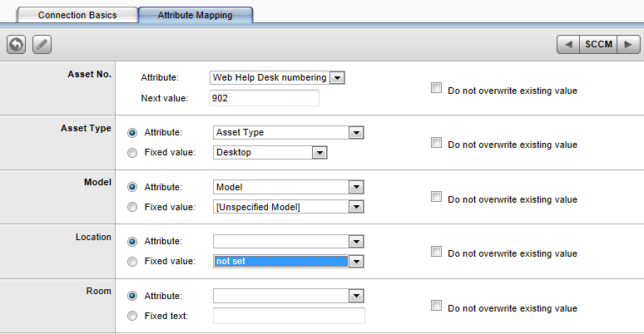Click the back arrow icon in toolbar
The width and height of the screenshot is (644, 334).
coord(17,44)
